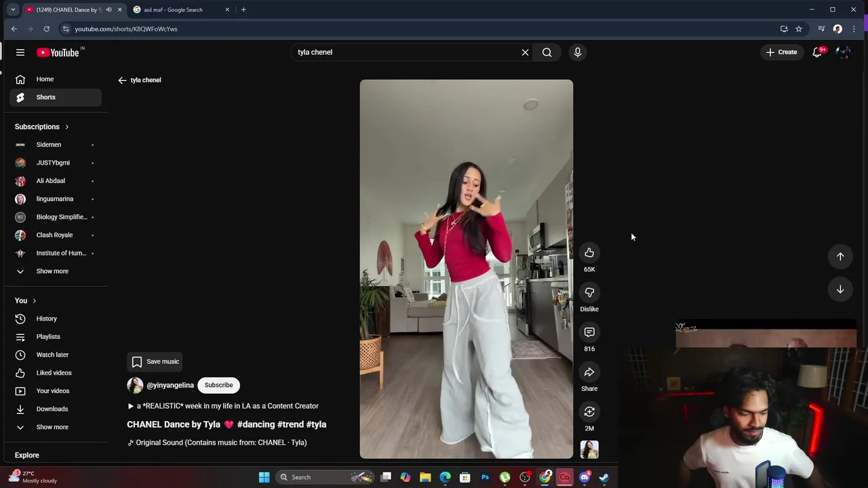This screenshot has width=868, height=488.
Task: Open Discord from the taskbar
Action: (x=585, y=477)
